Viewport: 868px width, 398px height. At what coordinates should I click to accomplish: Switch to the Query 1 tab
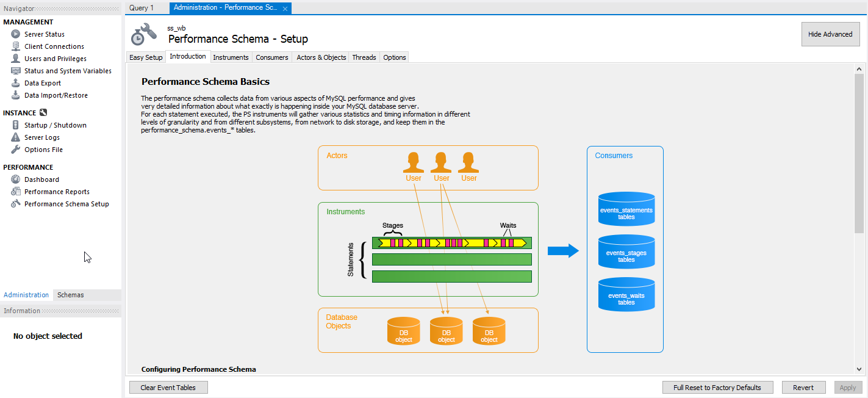tap(142, 8)
